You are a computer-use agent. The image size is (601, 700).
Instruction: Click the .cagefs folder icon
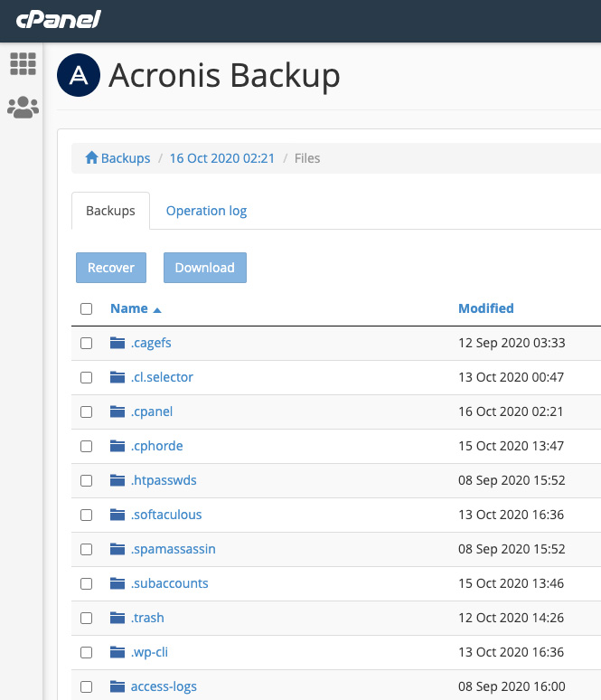point(117,343)
